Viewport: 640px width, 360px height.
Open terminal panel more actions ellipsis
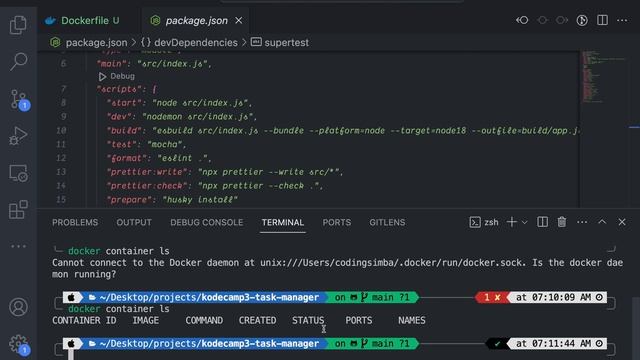(582, 222)
